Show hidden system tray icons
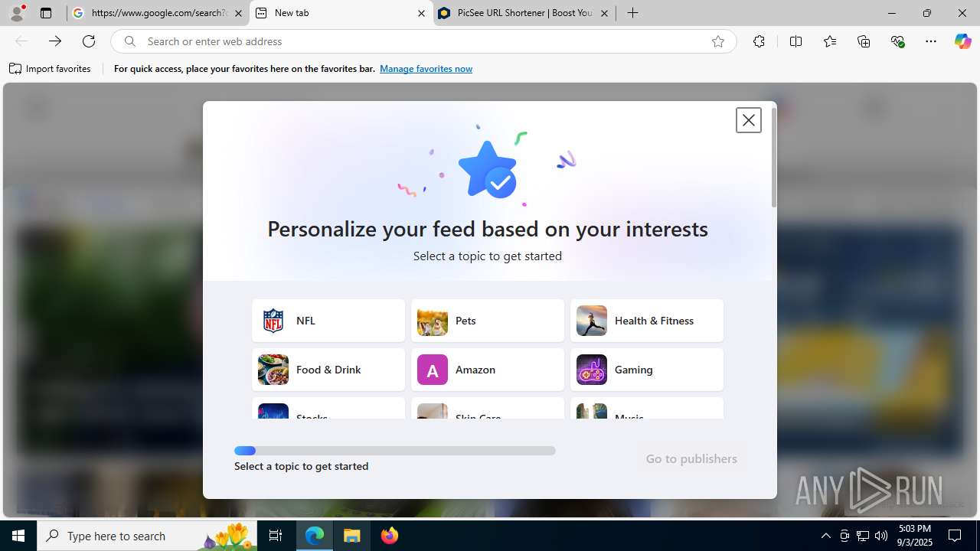 [x=825, y=536]
